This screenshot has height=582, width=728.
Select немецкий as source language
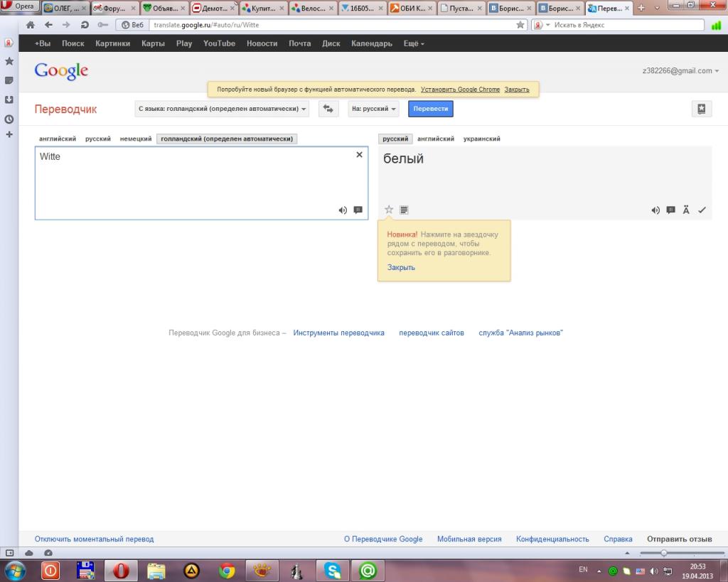click(136, 139)
